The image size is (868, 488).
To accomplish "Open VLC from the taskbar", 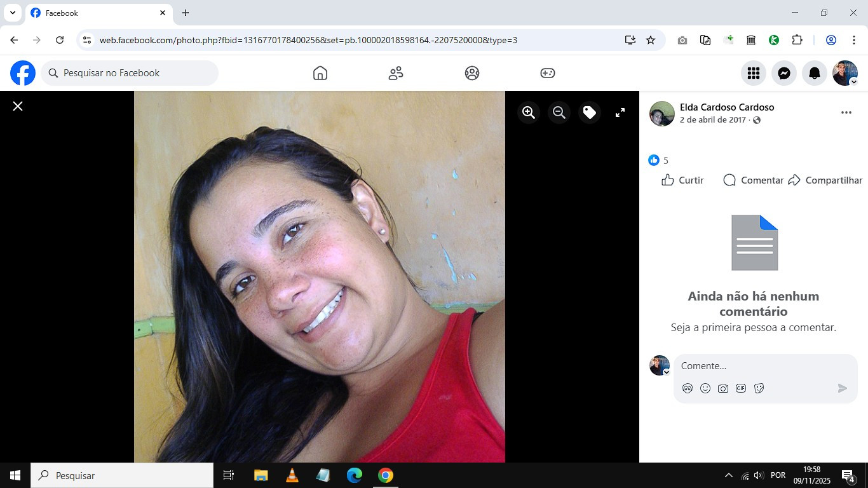I will pos(292,475).
